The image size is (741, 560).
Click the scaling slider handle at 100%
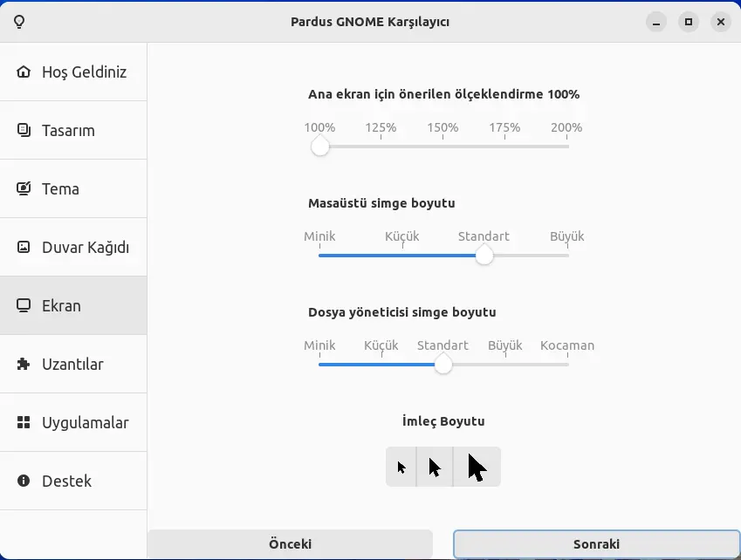click(320, 147)
